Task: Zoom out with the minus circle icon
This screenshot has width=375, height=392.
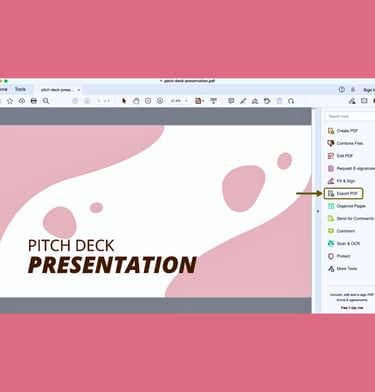Action: [x=148, y=101]
